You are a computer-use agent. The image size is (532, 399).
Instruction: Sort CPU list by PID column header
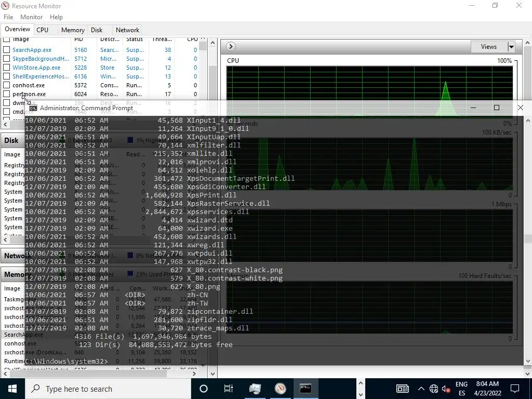click(x=79, y=39)
